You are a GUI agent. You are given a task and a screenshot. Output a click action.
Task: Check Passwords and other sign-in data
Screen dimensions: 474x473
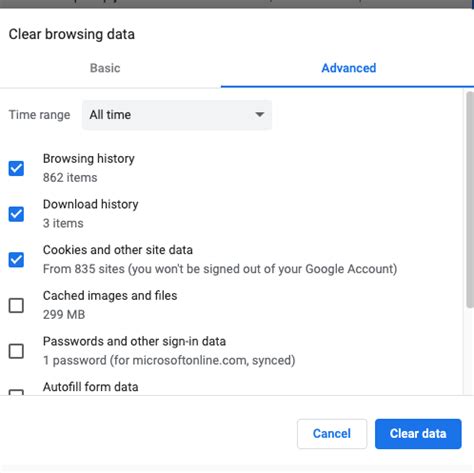point(16,351)
